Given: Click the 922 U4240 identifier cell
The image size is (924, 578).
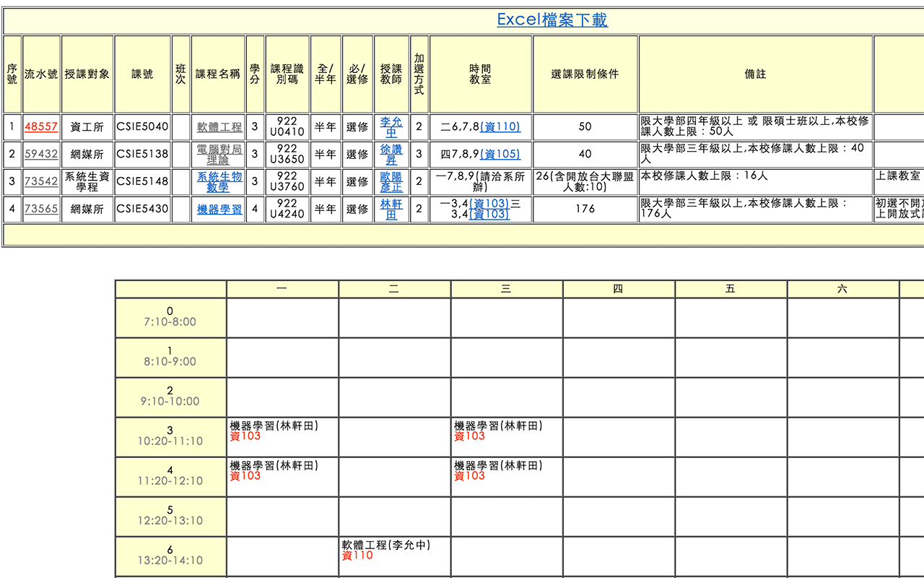Looking at the screenshot, I should tap(287, 209).
